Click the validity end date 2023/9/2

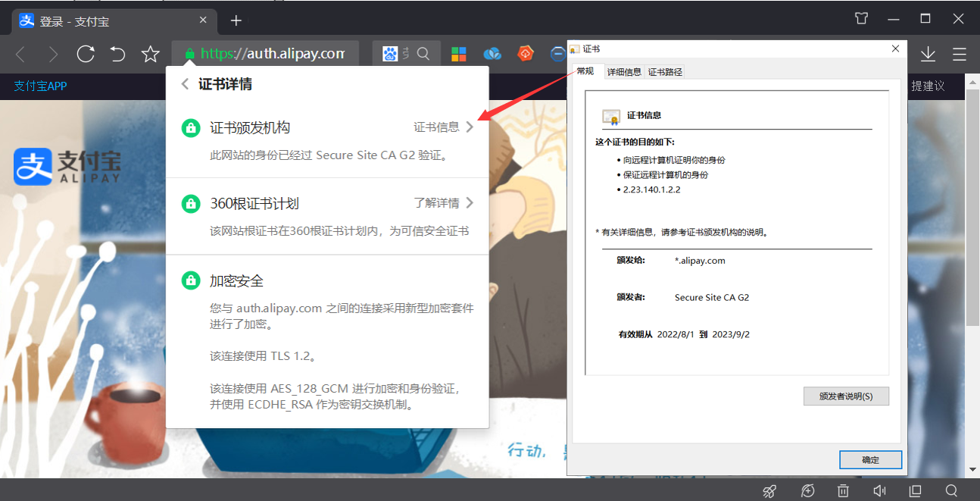point(730,334)
